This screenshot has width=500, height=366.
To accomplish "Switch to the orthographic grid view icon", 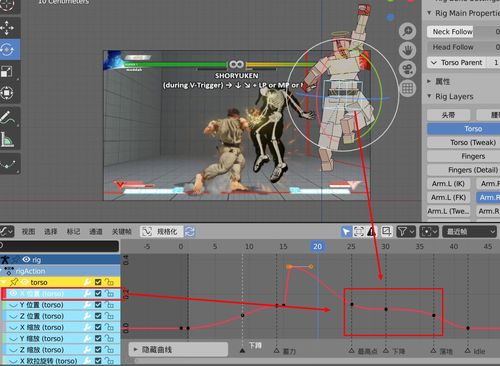I will coord(407,89).
